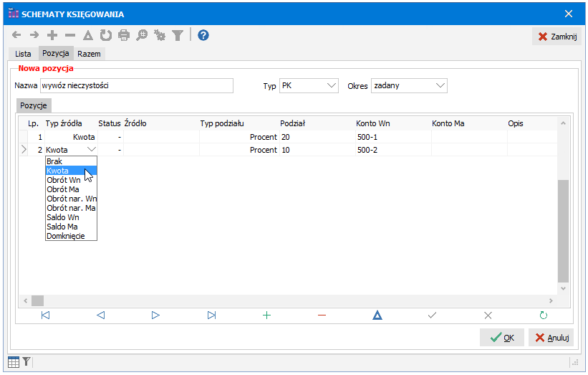
Task: Click the Anuluj button
Action: (551, 338)
